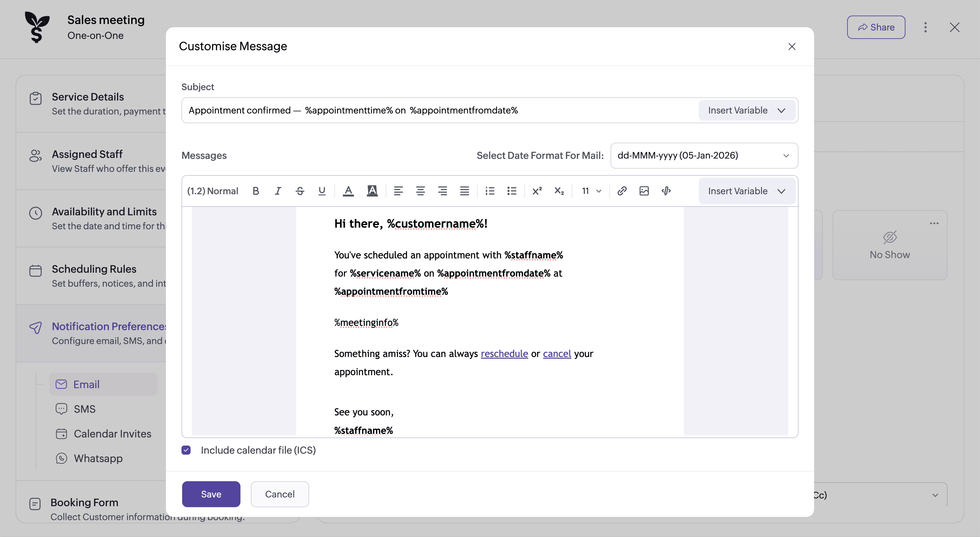The height and width of the screenshot is (537, 980).
Task: Follow the cancel link in message body
Action: [x=556, y=353]
